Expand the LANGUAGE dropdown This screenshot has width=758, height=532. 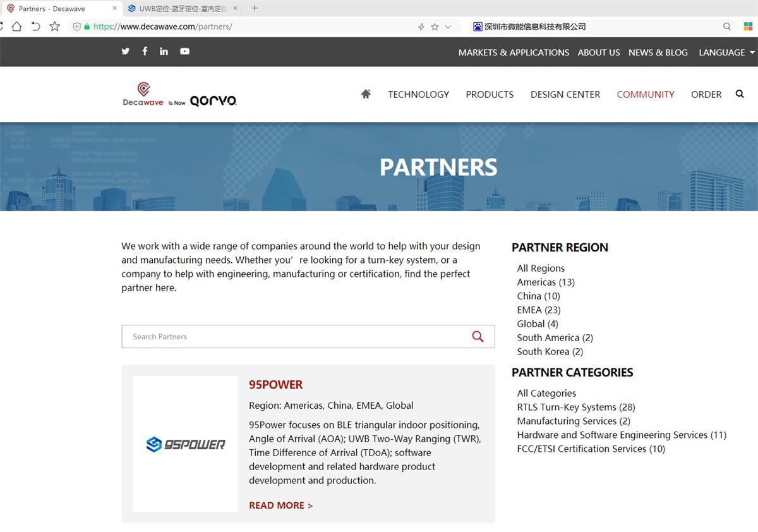726,52
